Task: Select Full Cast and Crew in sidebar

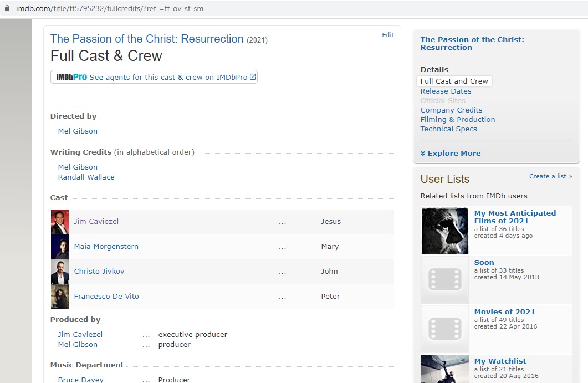Action: tap(454, 81)
